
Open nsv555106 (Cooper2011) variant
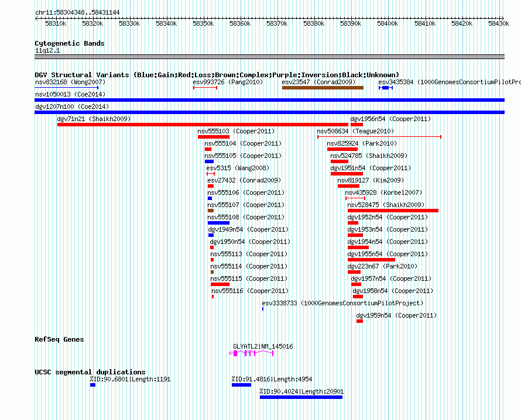tap(210, 198)
